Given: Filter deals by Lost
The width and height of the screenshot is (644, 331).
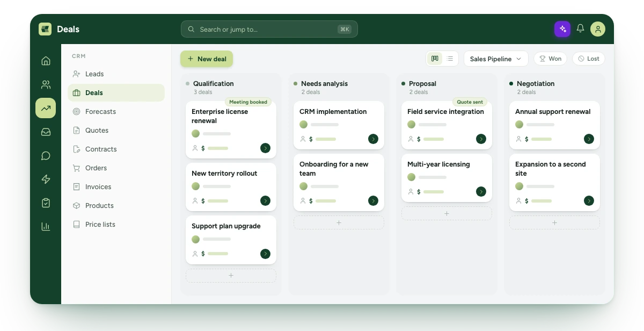Looking at the screenshot, I should pyautogui.click(x=589, y=59).
